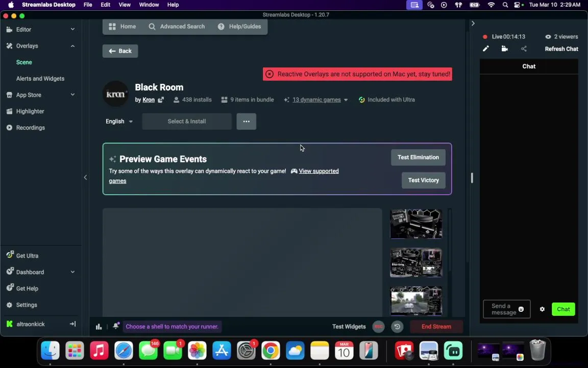Select Scene under Overlays

[24, 62]
